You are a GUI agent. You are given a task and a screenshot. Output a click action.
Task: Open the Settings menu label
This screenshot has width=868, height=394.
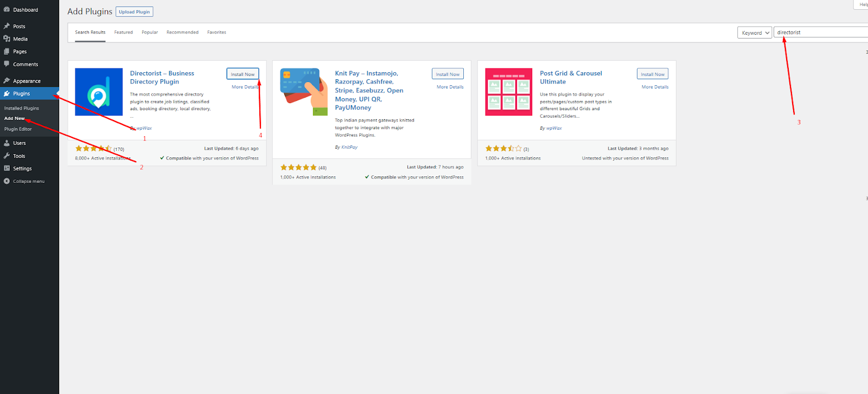(x=22, y=169)
